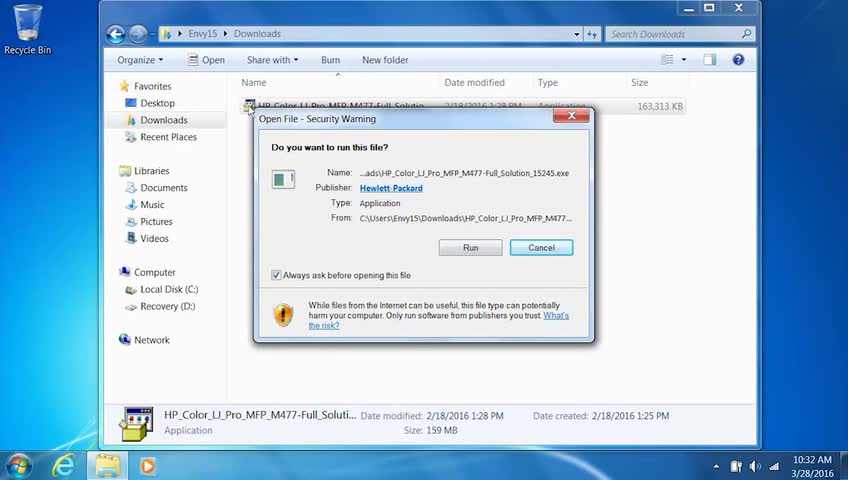
Task: Change view with the view layout icon
Action: pos(667,59)
